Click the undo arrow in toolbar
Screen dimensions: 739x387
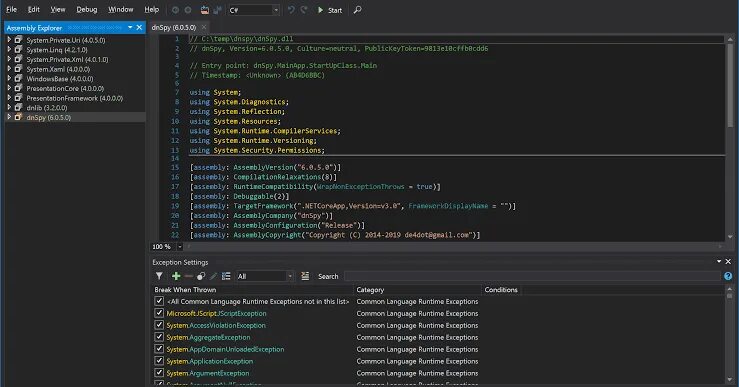point(291,10)
